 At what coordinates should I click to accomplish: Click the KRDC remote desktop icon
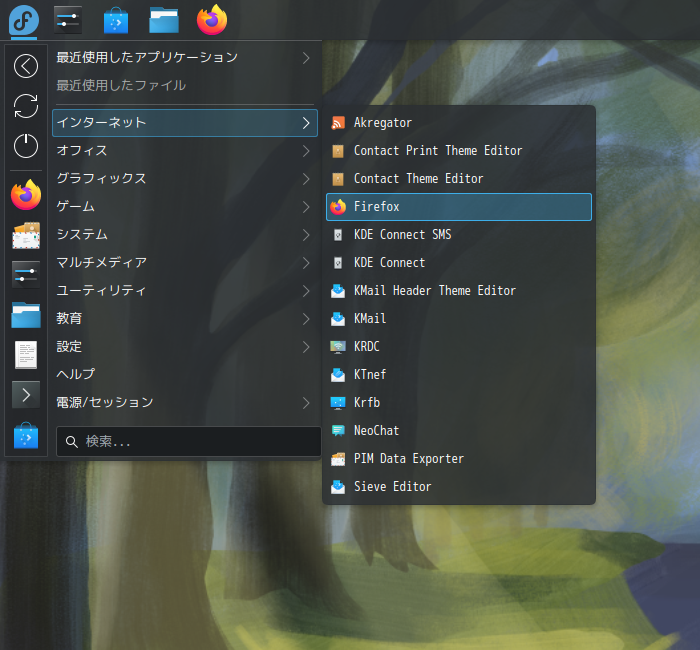[x=338, y=346]
